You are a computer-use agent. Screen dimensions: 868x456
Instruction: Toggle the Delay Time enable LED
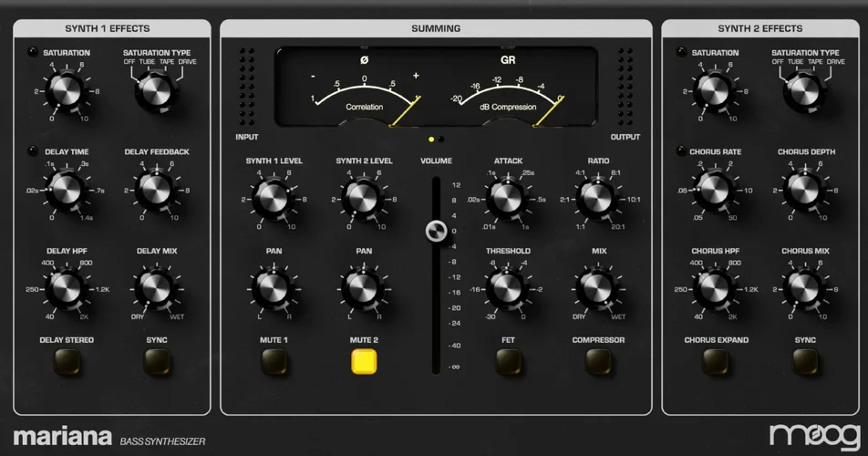33,151
